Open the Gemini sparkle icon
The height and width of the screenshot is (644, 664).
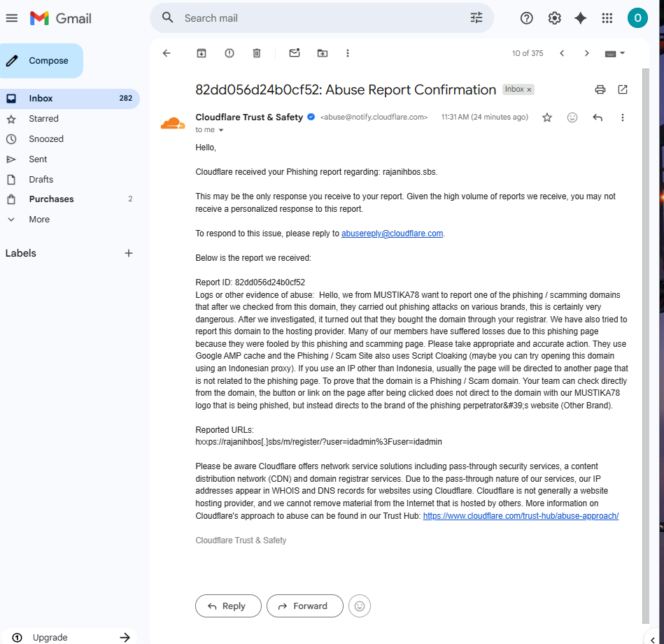[581, 18]
